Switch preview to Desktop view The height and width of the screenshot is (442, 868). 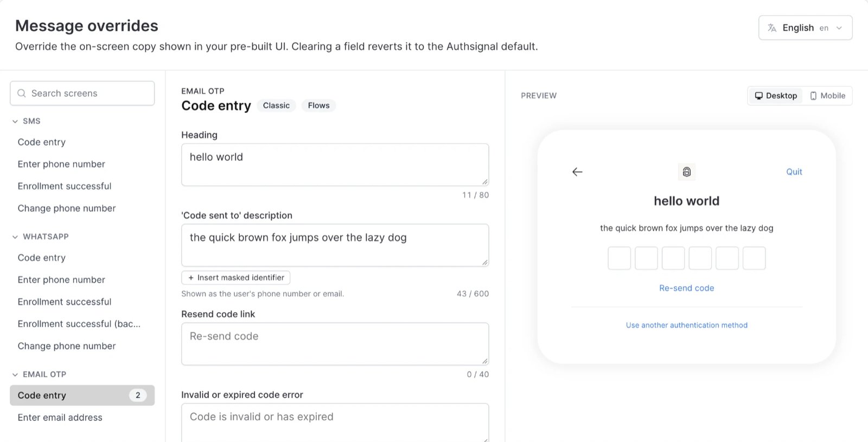tap(776, 96)
